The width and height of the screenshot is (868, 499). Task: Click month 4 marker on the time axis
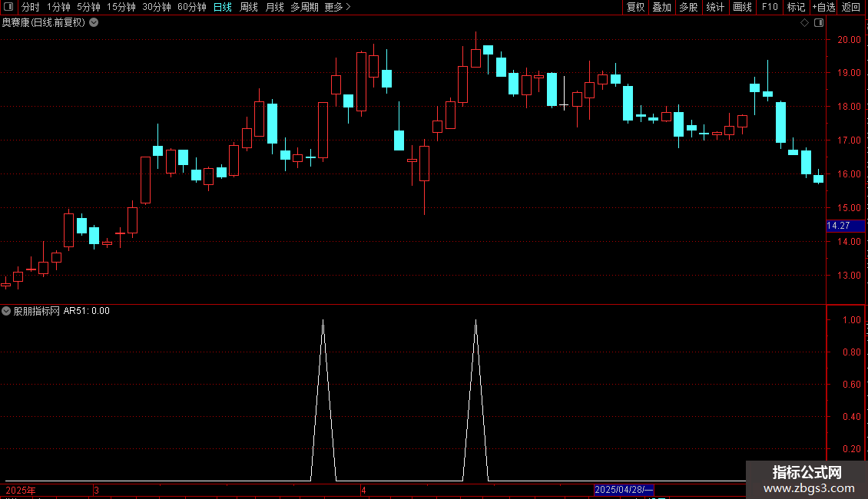click(x=363, y=490)
